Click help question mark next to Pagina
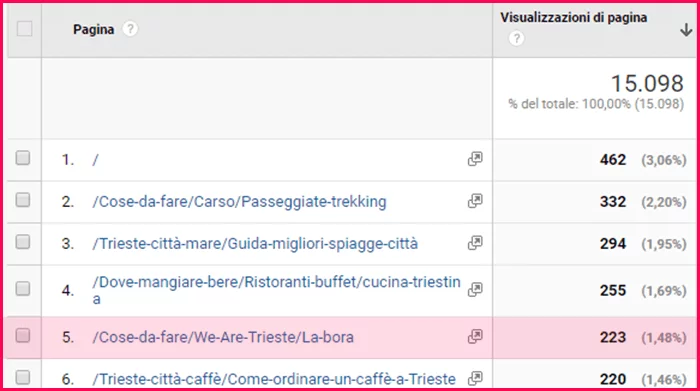The image size is (700, 391). [x=130, y=29]
